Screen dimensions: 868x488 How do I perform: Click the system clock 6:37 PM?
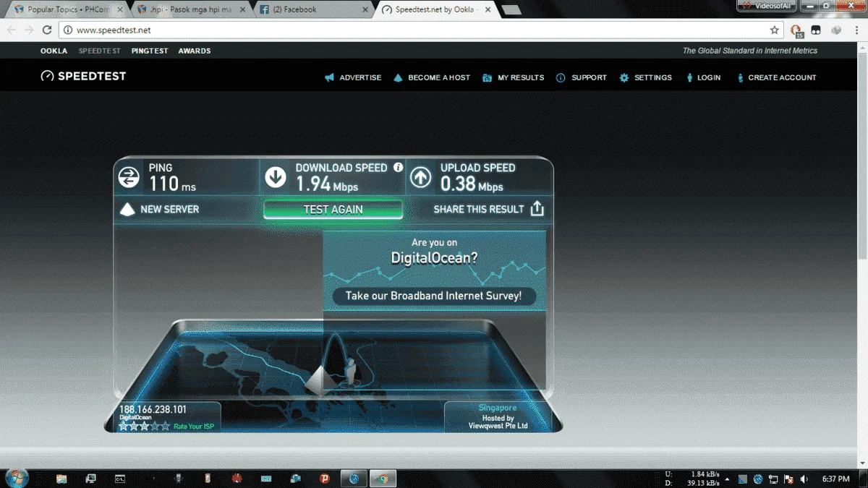coord(835,479)
